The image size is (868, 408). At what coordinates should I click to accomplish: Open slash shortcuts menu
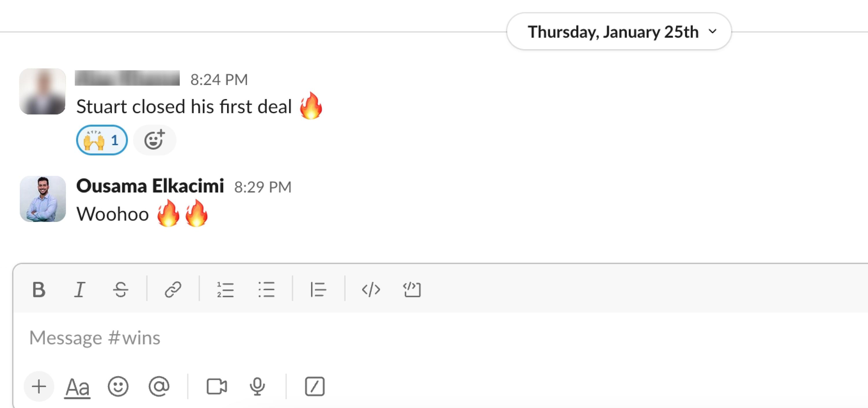click(x=315, y=386)
